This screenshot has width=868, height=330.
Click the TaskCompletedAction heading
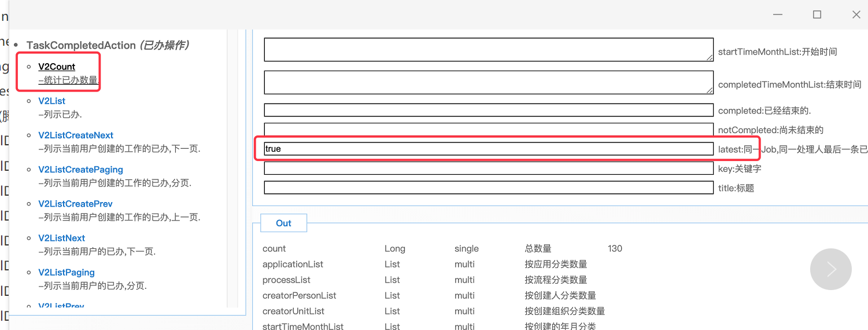pyautogui.click(x=108, y=45)
